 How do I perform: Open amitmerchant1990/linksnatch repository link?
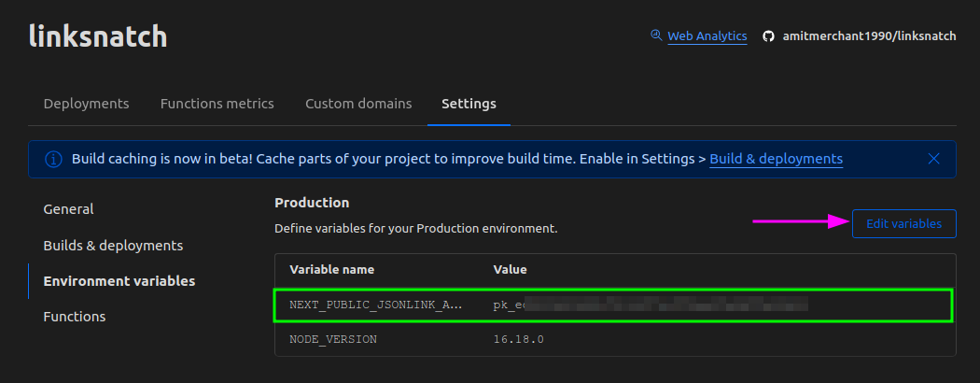[869, 36]
